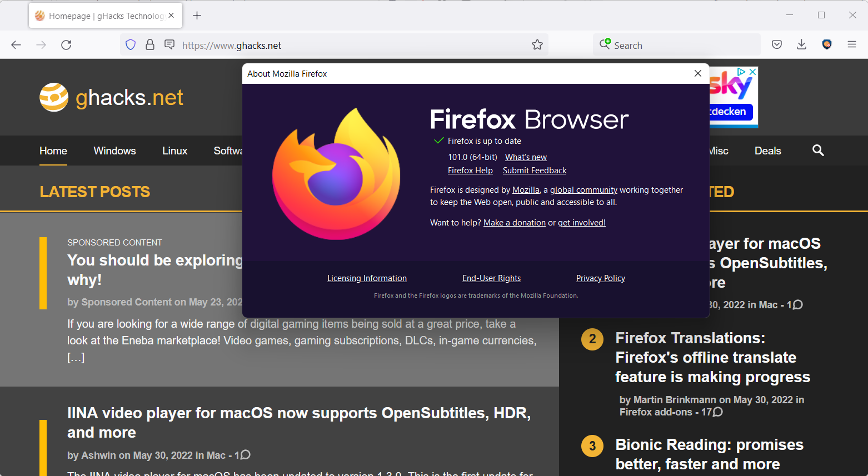
Task: Click author Ashwin under the IINA post
Action: (98, 455)
